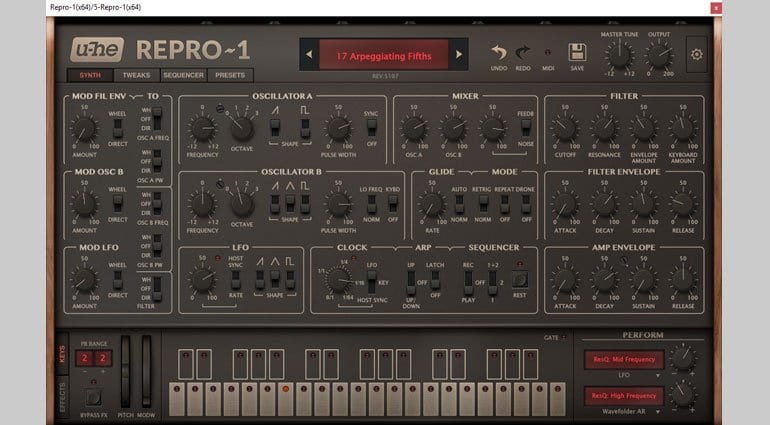The height and width of the screenshot is (425, 770).
Task: Click the right PB Range value
Action: 103,358
